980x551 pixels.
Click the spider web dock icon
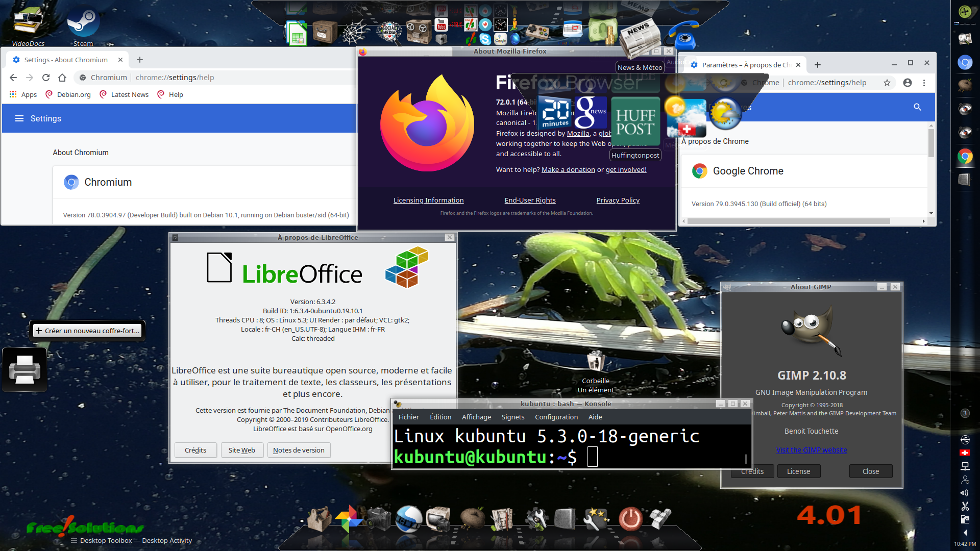pyautogui.click(x=354, y=33)
